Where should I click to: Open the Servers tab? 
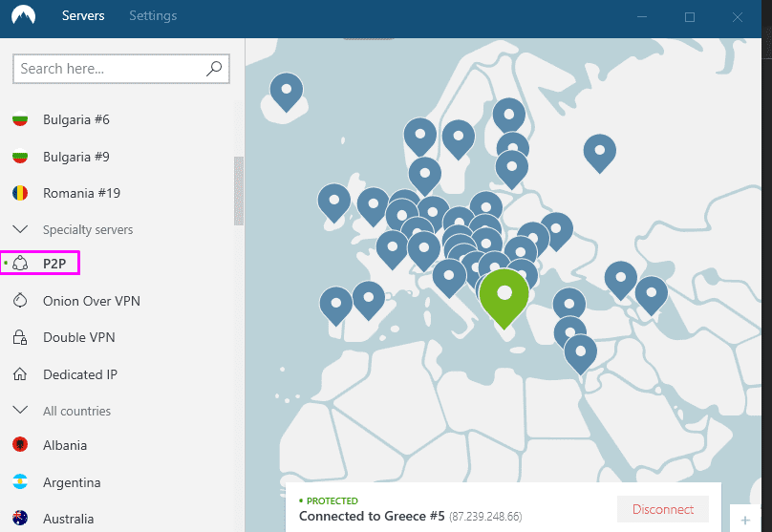point(83,15)
